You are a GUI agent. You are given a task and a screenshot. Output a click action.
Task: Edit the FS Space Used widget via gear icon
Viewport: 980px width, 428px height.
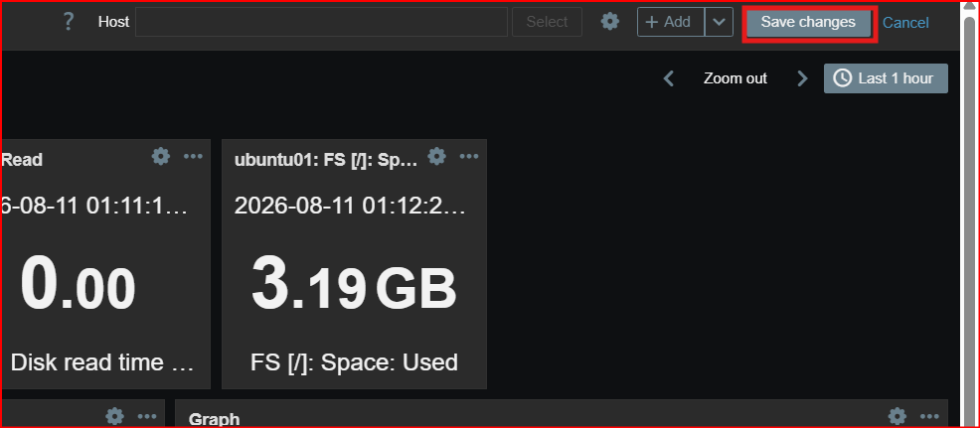click(437, 156)
